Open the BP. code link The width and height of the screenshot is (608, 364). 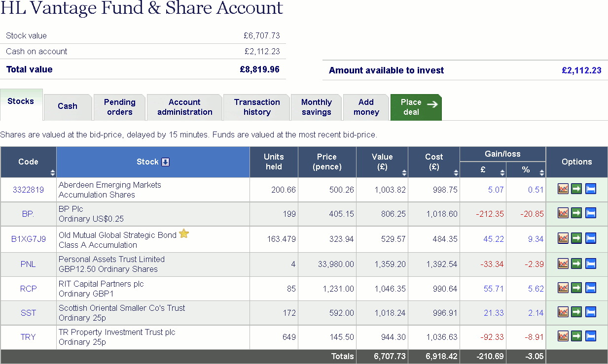pyautogui.click(x=28, y=214)
